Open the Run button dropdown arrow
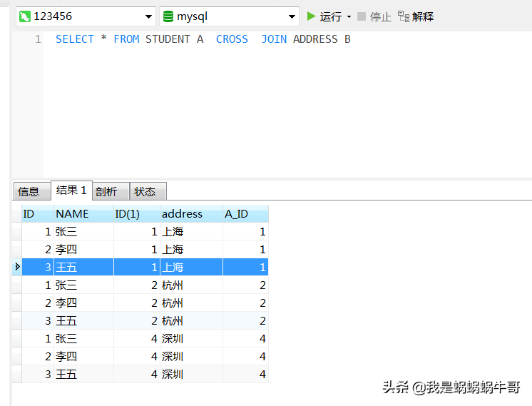This screenshot has width=532, height=406. click(349, 16)
